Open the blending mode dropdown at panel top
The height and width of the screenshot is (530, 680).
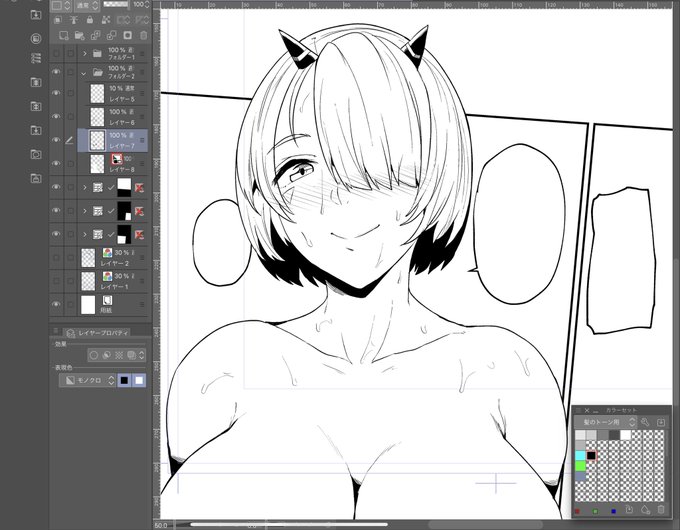coord(88,5)
